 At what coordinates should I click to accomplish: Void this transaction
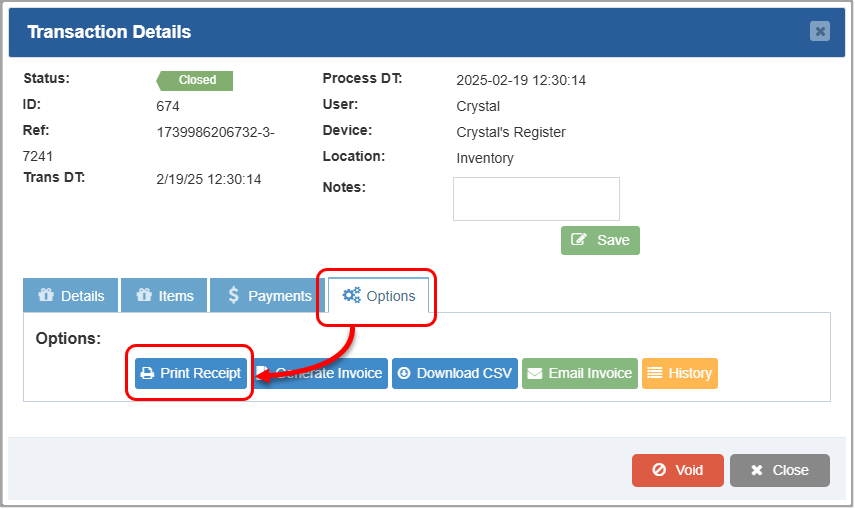[678, 470]
